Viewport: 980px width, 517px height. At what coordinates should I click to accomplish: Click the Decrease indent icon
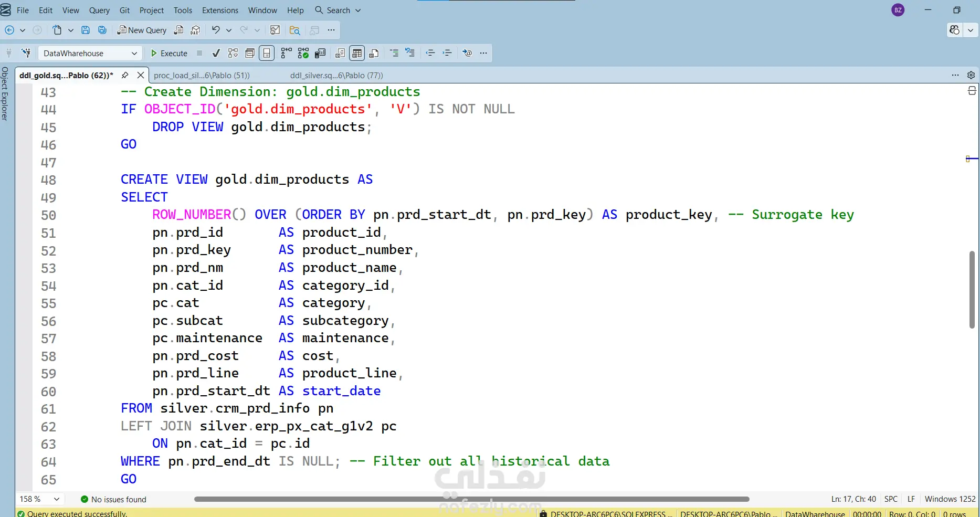(430, 53)
